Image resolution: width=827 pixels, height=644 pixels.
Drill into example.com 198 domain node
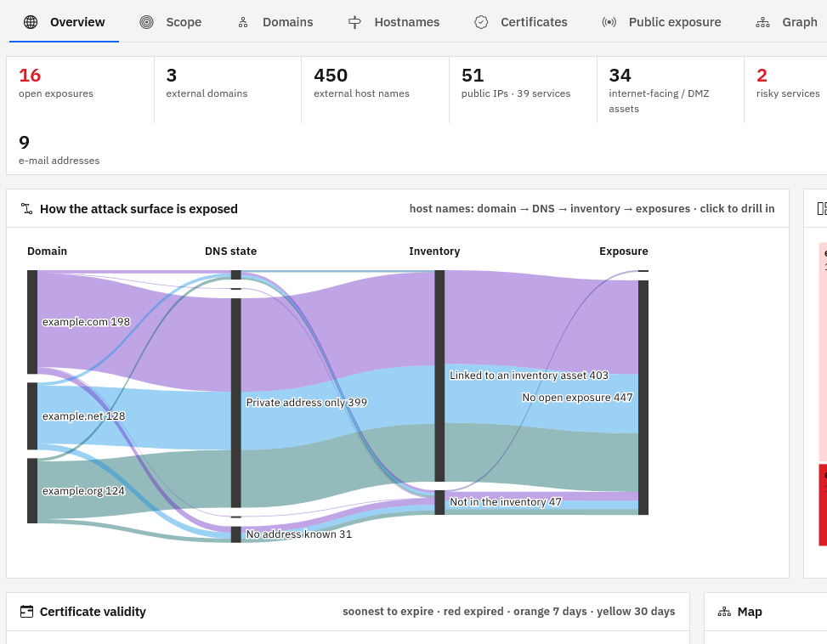pos(32,322)
